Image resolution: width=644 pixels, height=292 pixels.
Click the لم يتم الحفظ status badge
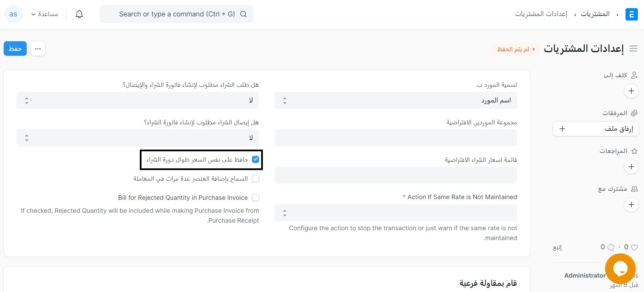[x=516, y=49]
